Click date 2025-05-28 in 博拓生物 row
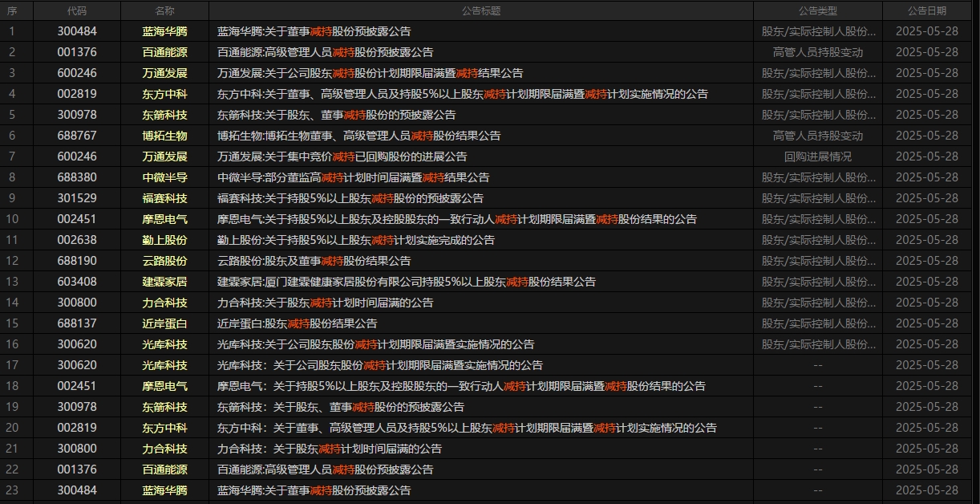980x504 pixels. pos(927,136)
